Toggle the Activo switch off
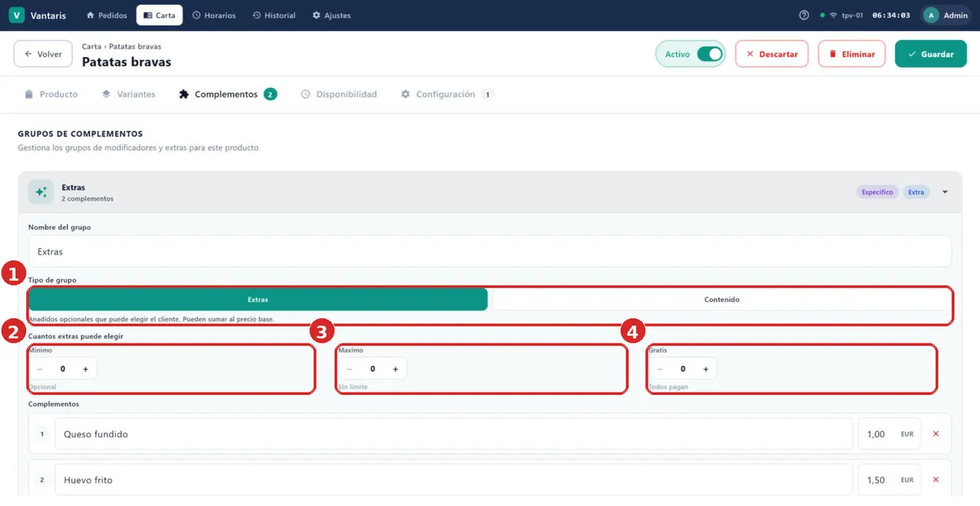 pos(710,54)
